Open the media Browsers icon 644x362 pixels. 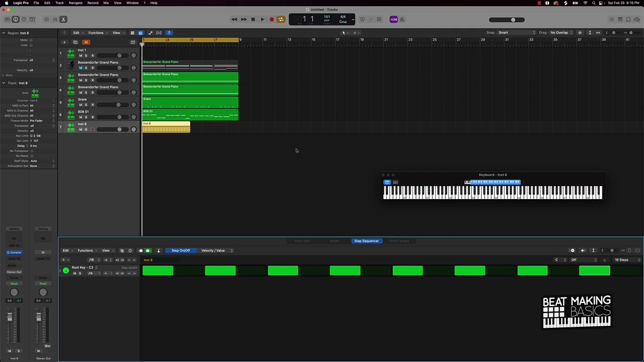click(x=637, y=20)
